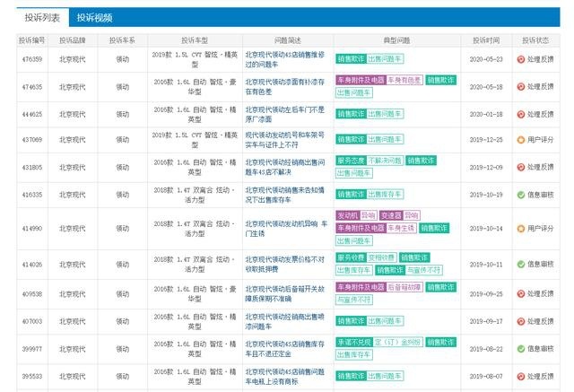
Task: Click the 投诉时间 column header
Action: pyautogui.click(x=486, y=40)
